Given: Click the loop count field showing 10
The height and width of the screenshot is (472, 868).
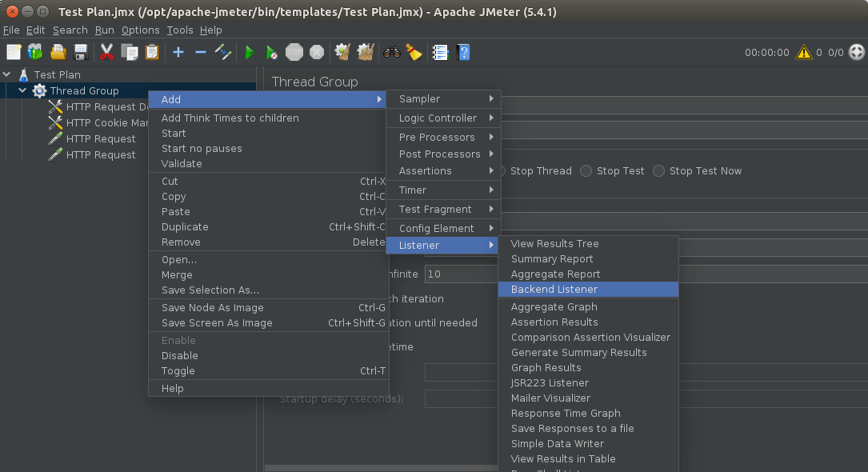Looking at the screenshot, I should point(460,274).
